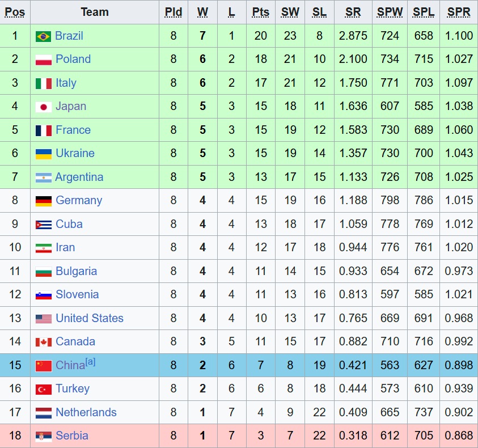478x448 pixels.
Task: Open the Slovenia team link
Action: [77, 294]
